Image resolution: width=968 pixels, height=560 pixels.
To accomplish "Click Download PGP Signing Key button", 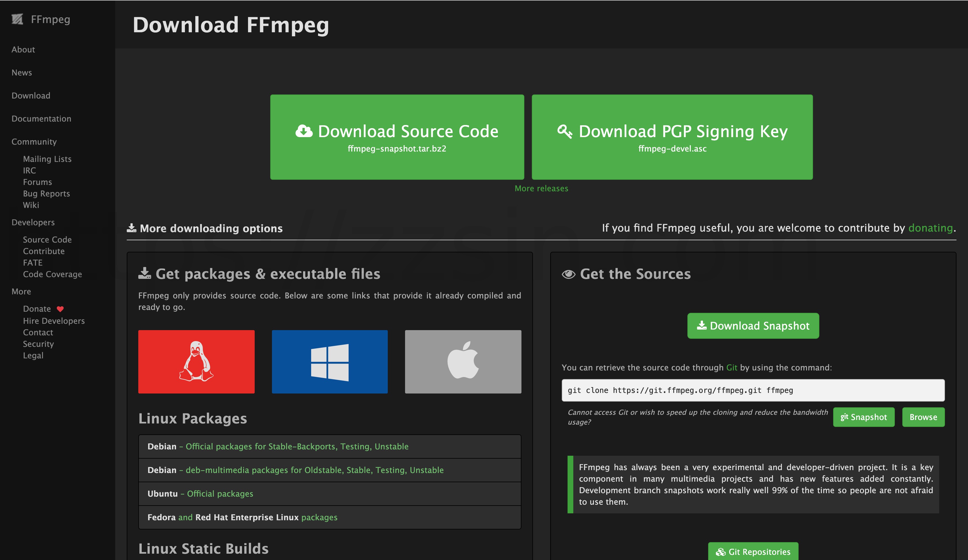I will (x=672, y=137).
